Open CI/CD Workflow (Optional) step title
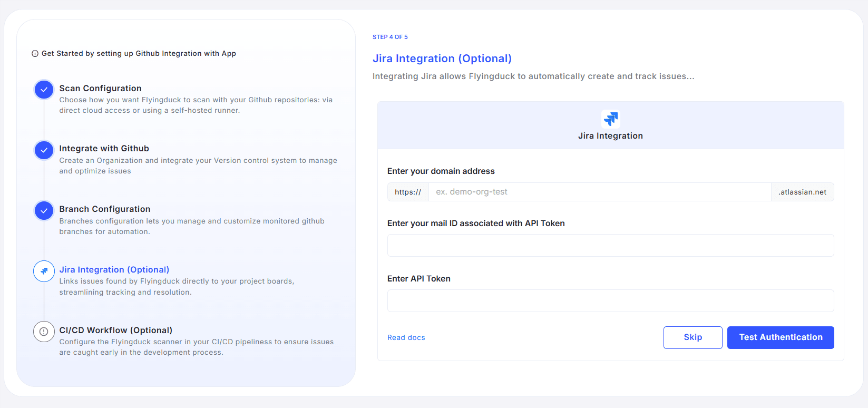The image size is (868, 408). click(115, 330)
